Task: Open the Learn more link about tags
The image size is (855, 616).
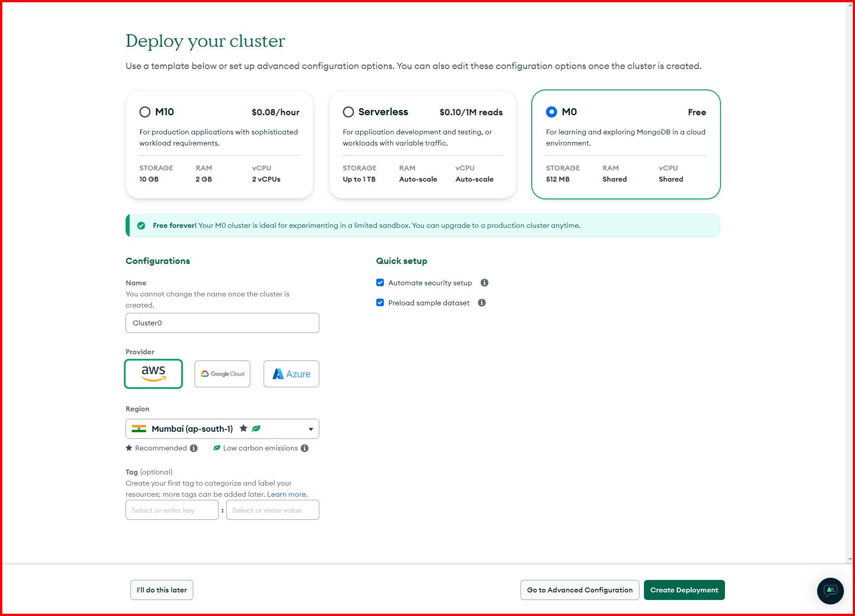Action: [286, 494]
